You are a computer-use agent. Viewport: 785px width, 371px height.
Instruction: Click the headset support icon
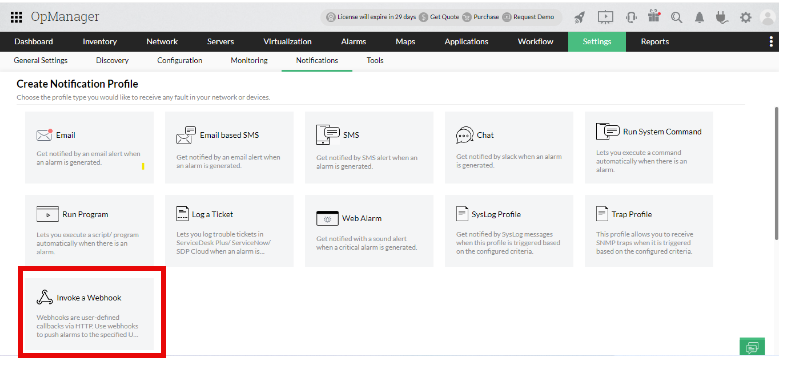coord(631,18)
